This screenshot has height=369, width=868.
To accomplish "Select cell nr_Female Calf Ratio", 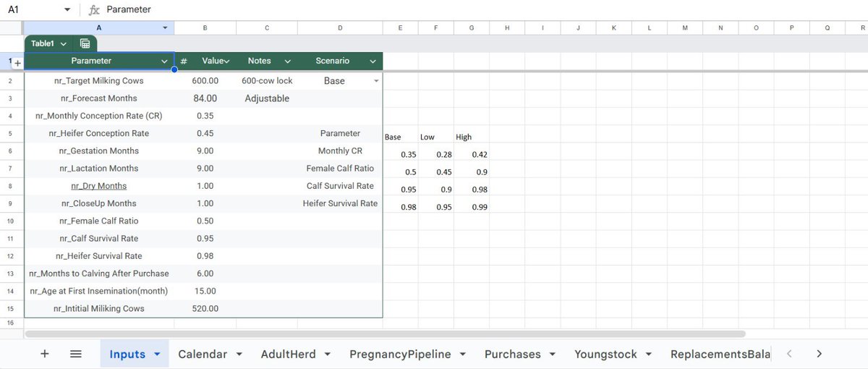I will tap(99, 221).
